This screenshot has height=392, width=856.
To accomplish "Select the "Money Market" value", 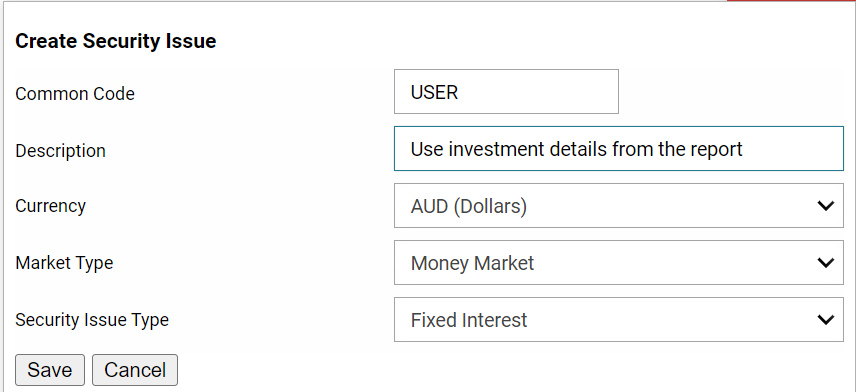I will (x=472, y=263).
